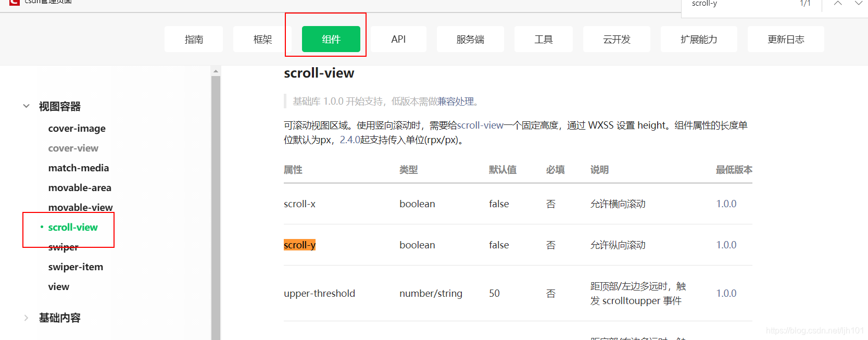Open the 云开发 tab
The width and height of the screenshot is (868, 340).
point(617,39)
